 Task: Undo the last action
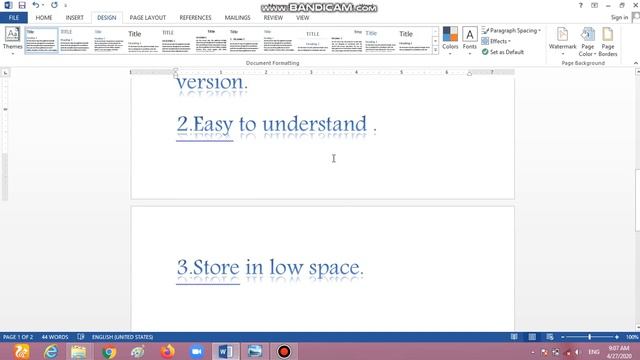point(36,5)
